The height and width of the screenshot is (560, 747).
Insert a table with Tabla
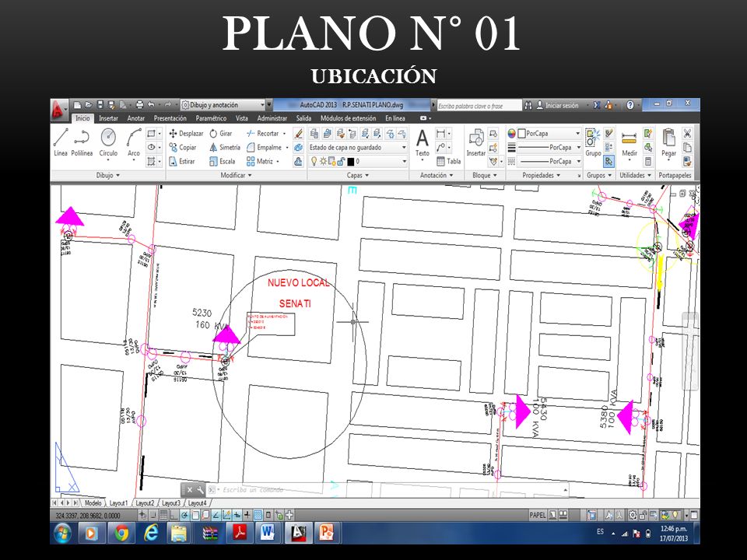pyautogui.click(x=449, y=162)
